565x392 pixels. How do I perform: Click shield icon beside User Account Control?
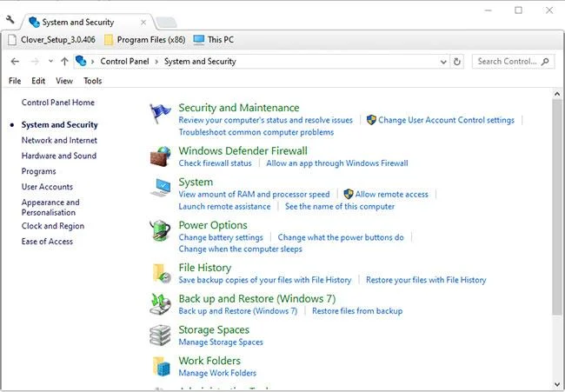pos(371,120)
